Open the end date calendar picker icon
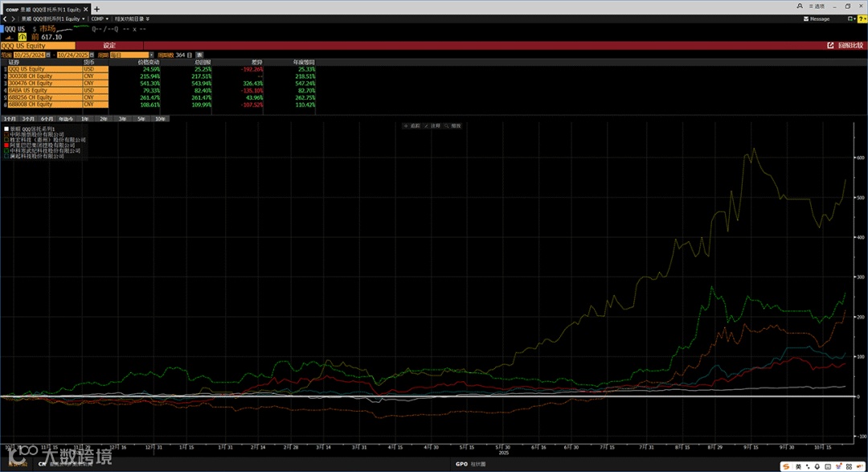Screen dimensions: 868x472 tap(92, 55)
